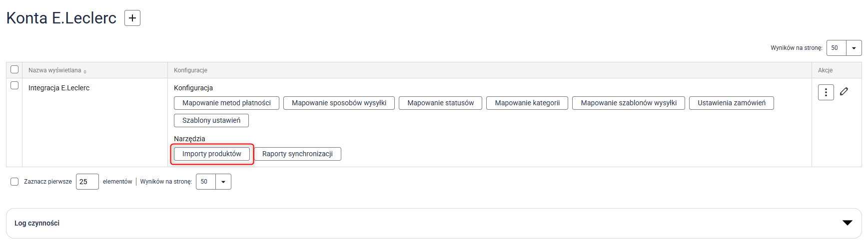
Task: Check the Integracja E.Leclerc row checkbox
Action: tap(14, 85)
